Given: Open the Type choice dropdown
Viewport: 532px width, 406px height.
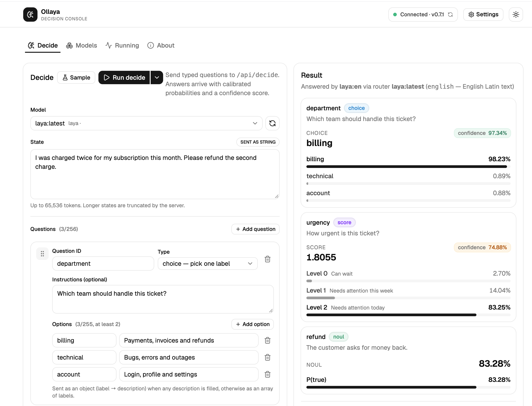Looking at the screenshot, I should 208,264.
